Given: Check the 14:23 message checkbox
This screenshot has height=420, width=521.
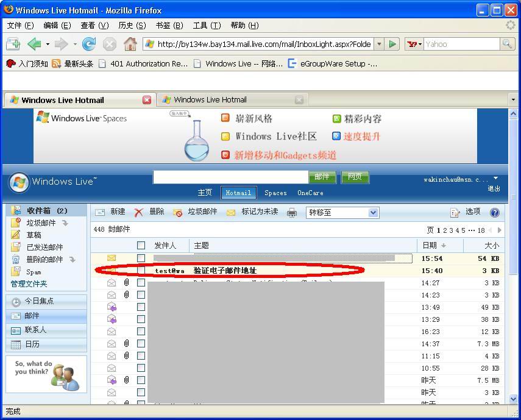Looking at the screenshot, I should (141, 294).
